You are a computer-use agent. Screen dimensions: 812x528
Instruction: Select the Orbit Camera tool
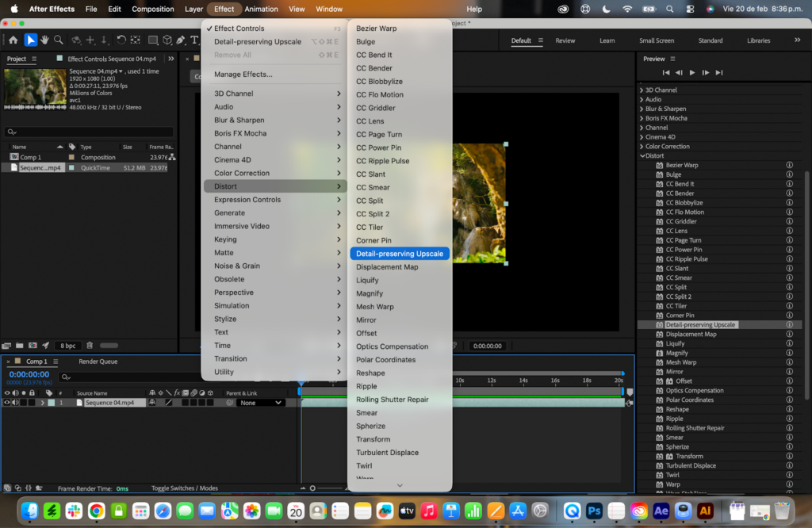pos(76,40)
